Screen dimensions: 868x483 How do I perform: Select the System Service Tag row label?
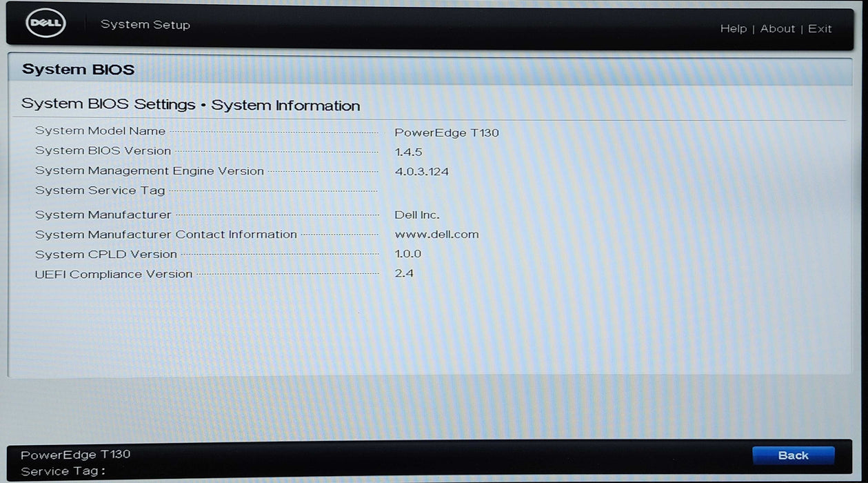click(x=100, y=190)
